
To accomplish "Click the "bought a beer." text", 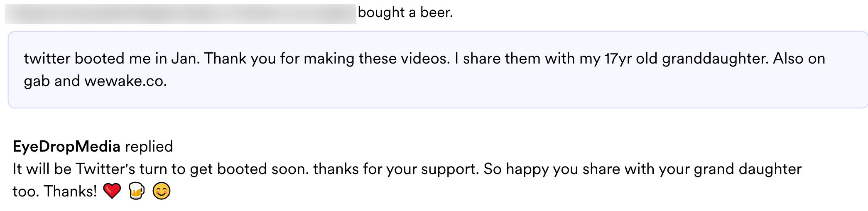I will (405, 12).
